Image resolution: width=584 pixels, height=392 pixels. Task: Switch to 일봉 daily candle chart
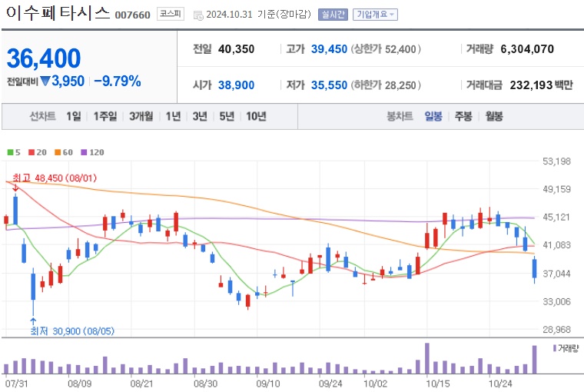pyautogui.click(x=433, y=116)
